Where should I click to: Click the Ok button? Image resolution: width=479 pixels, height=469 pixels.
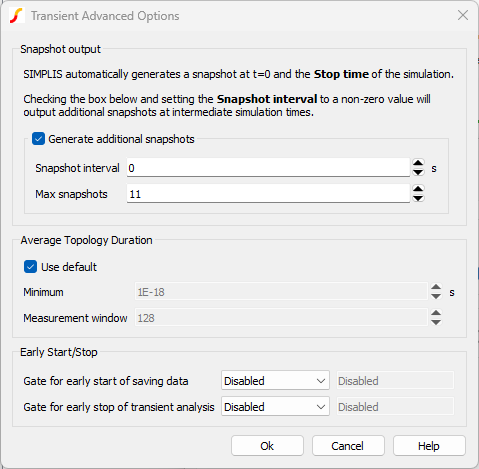click(267, 446)
